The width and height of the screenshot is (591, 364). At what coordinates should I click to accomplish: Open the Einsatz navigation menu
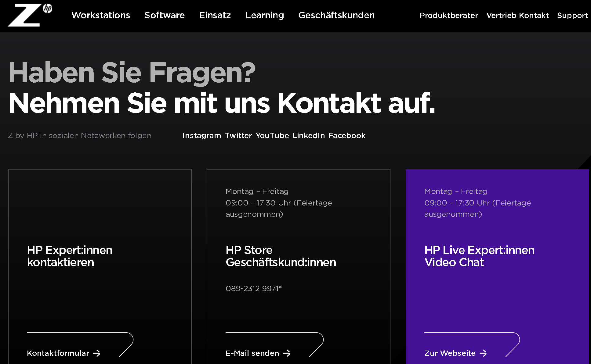215,15
